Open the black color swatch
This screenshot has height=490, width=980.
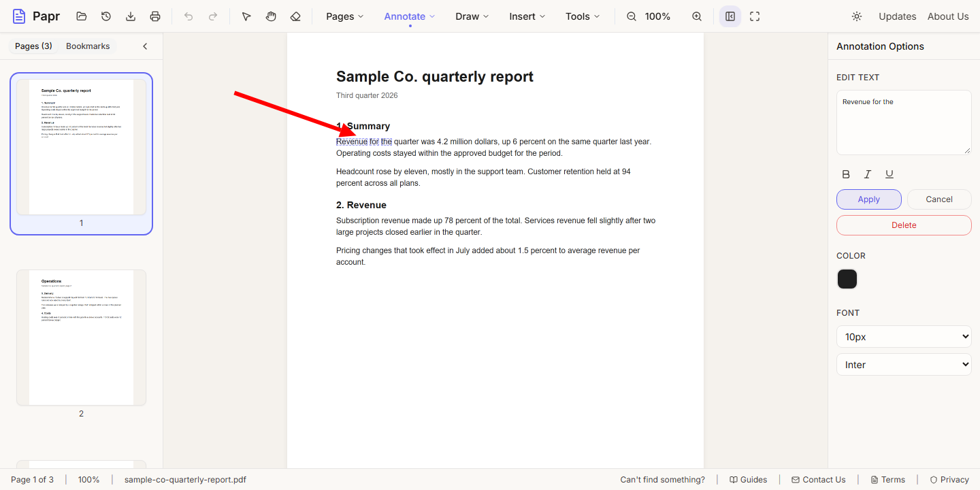(x=847, y=279)
